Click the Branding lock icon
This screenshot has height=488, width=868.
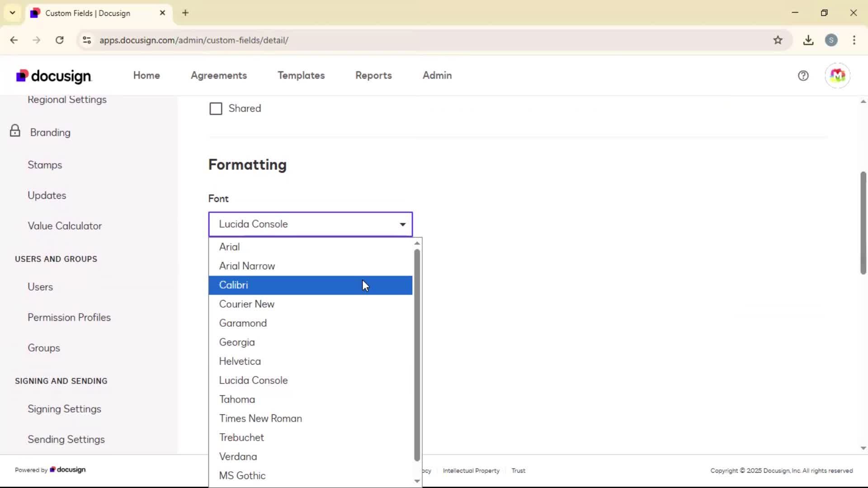point(15,131)
